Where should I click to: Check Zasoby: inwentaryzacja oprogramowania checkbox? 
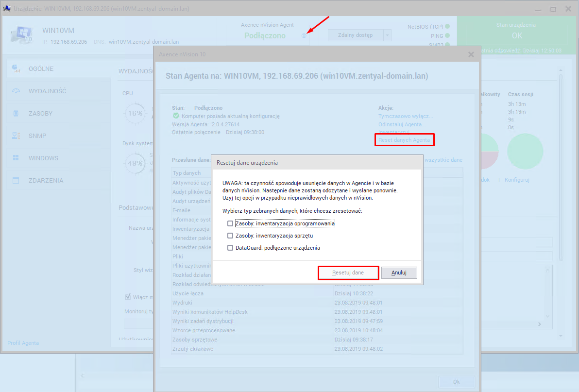point(230,223)
